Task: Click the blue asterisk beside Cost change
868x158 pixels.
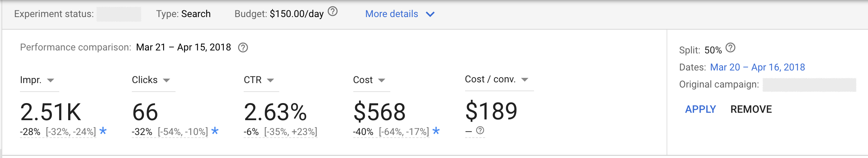Action: click(436, 131)
